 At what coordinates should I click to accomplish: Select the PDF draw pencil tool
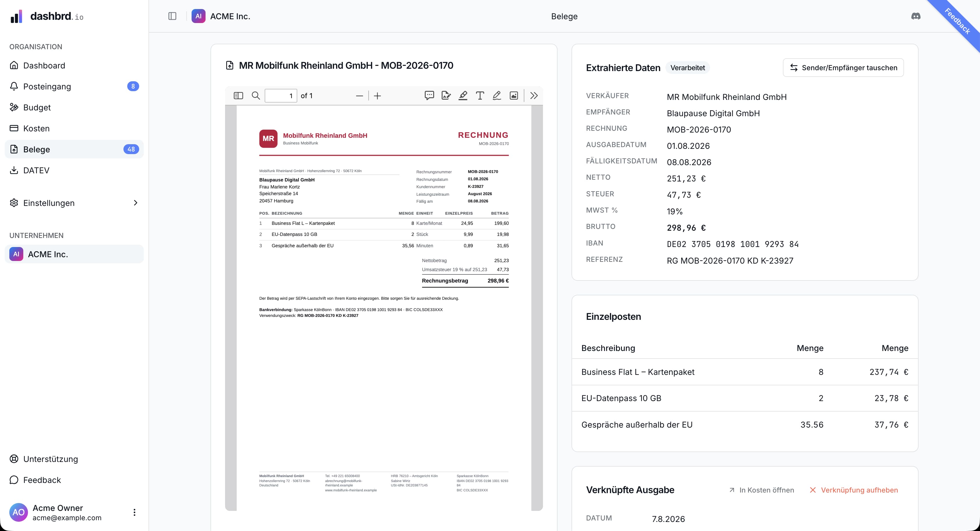click(x=497, y=96)
